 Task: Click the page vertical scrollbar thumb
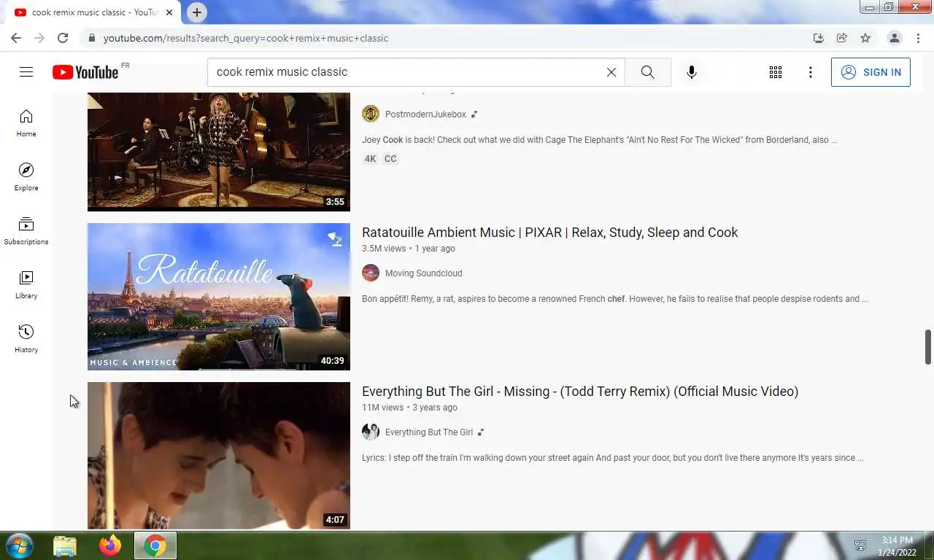[x=928, y=346]
